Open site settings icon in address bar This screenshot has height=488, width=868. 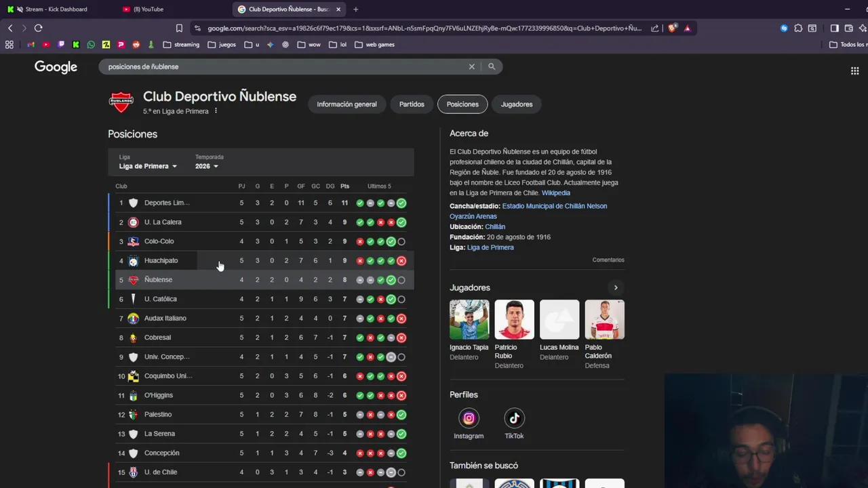197,28
